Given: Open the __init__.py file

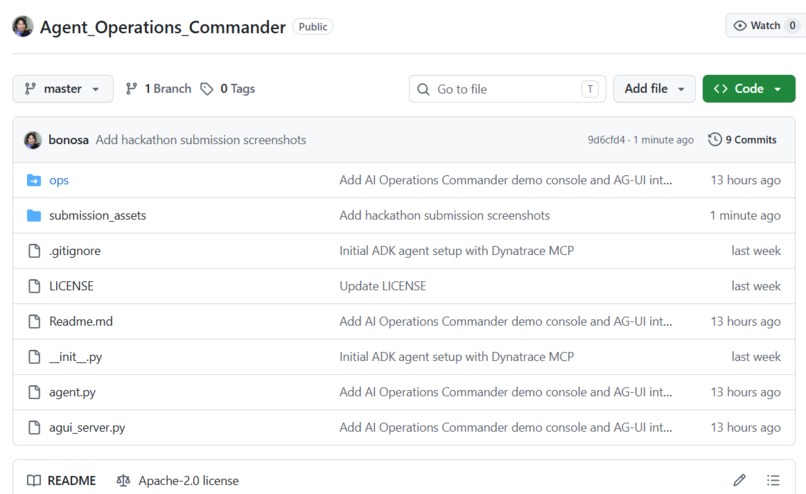Looking at the screenshot, I should tap(76, 357).
